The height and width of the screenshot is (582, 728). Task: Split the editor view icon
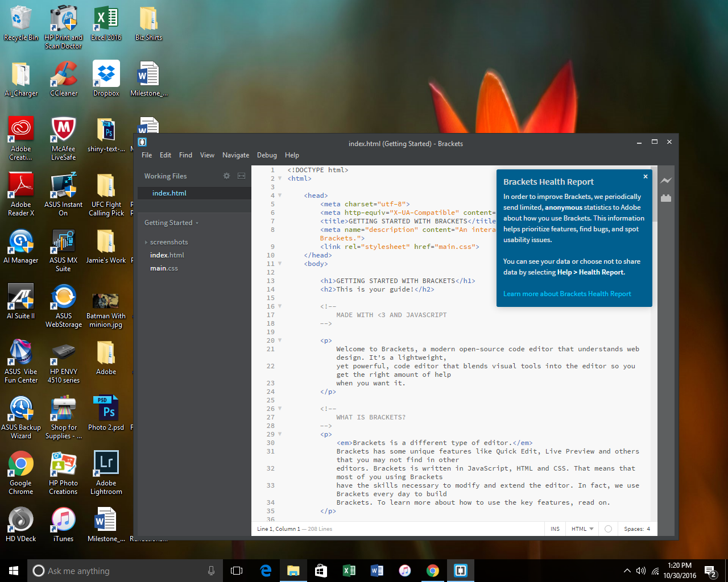241,176
